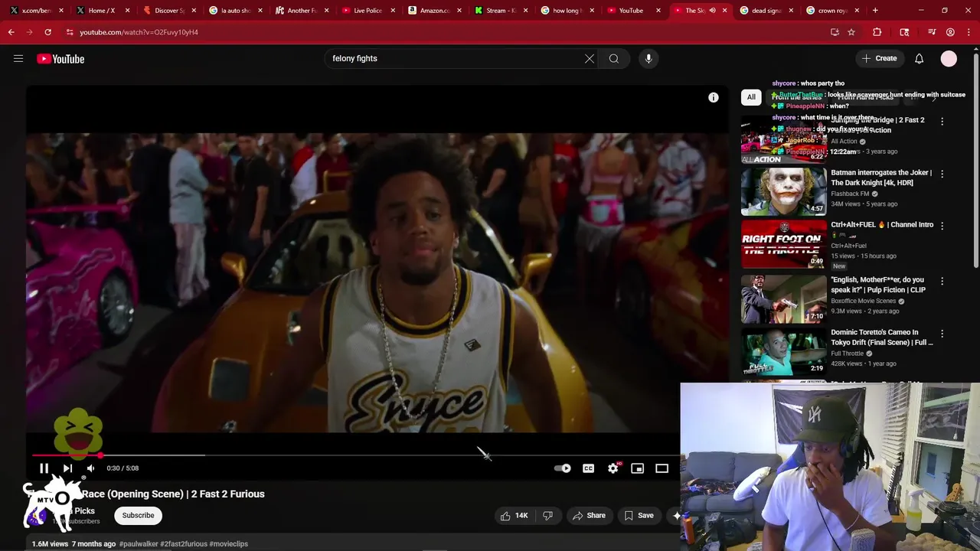
Task: Open options for Pulp Fiction clip
Action: (x=942, y=281)
